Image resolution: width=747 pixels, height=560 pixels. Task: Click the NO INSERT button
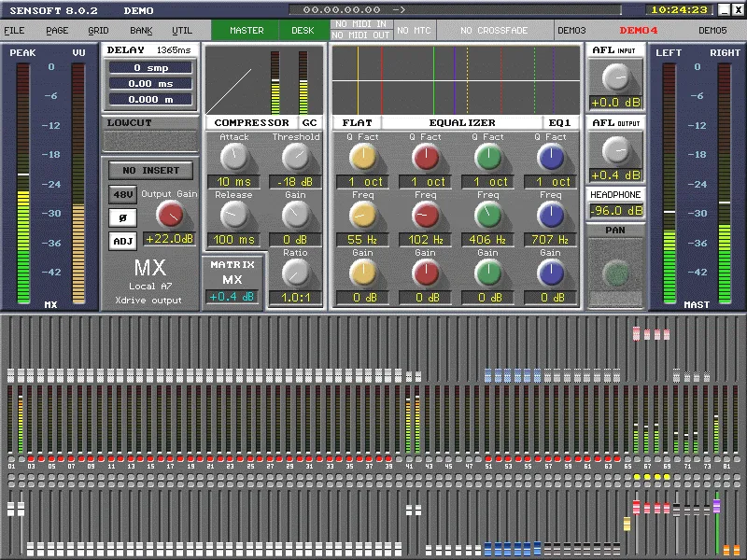[150, 170]
